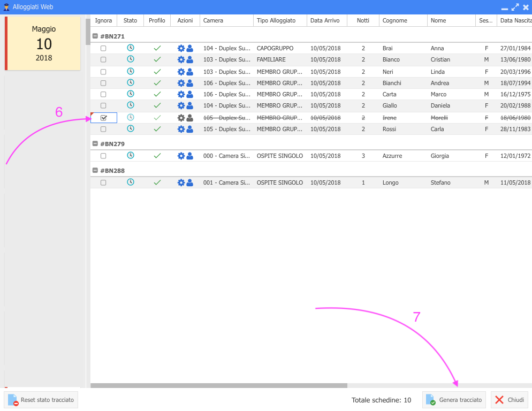Click the Profilo column header
The height and width of the screenshot is (411, 532).
[157, 20]
